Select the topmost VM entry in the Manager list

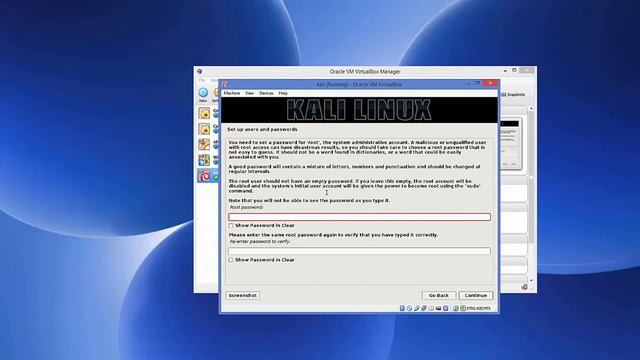click(x=204, y=113)
